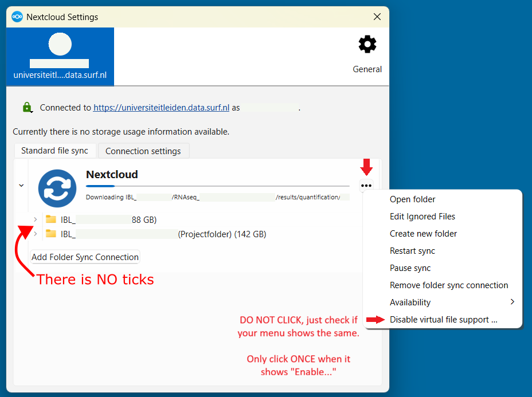
Task: Select the account avatar for universiteitl....data.surf.nl
Action: (60, 44)
